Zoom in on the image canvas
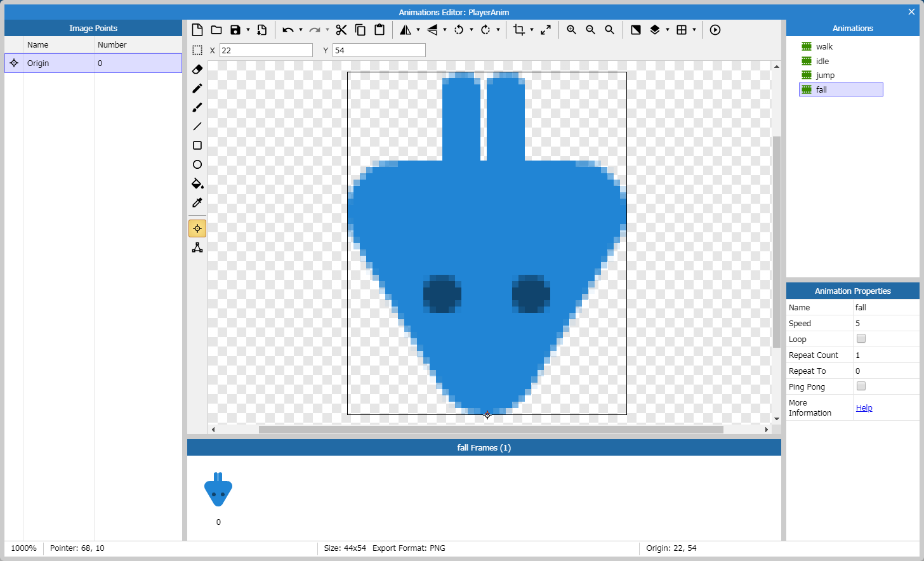Image resolution: width=924 pixels, height=561 pixels. coord(571,30)
